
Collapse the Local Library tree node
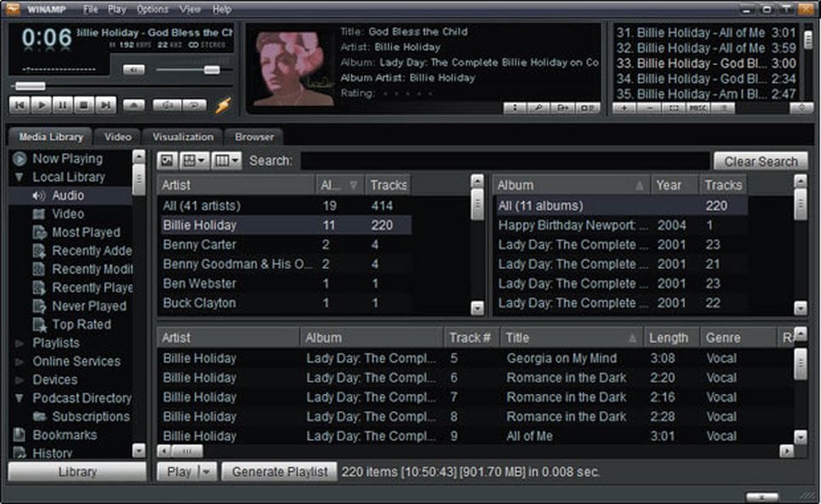19,178
